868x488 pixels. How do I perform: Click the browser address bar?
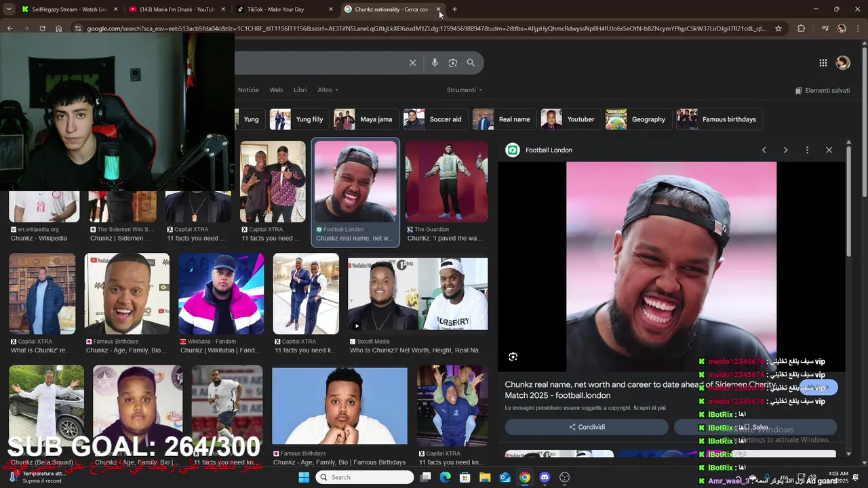click(426, 28)
